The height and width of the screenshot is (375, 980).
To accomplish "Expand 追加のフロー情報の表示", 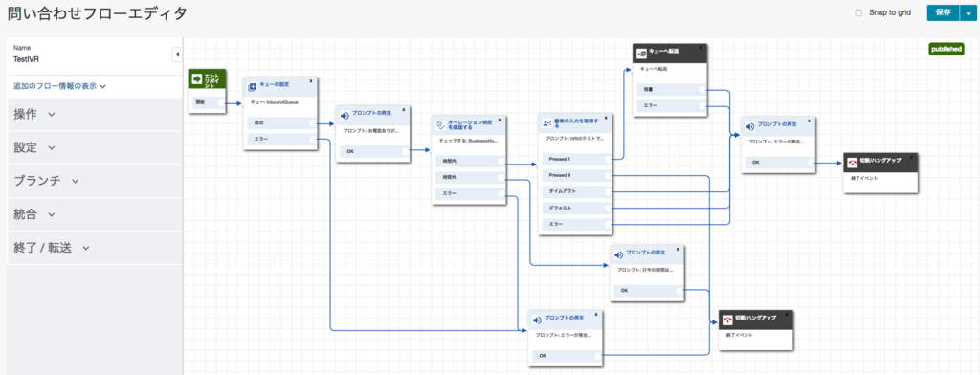I will pyautogui.click(x=60, y=86).
